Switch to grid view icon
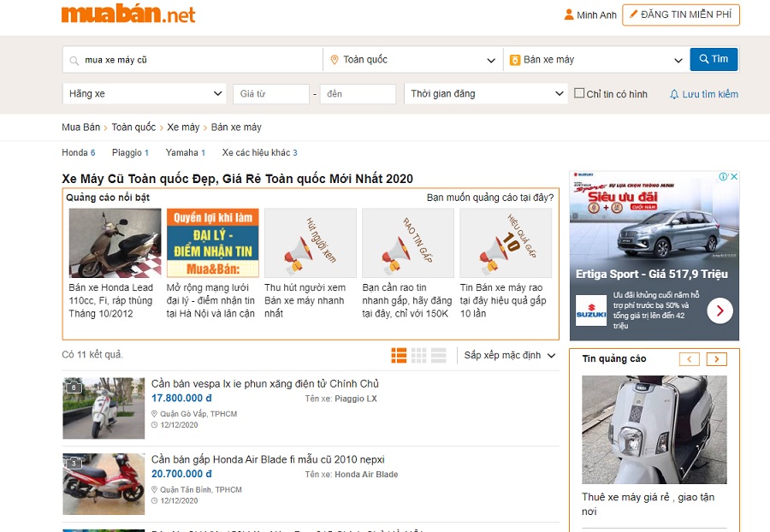The height and width of the screenshot is (532, 770). click(419, 355)
